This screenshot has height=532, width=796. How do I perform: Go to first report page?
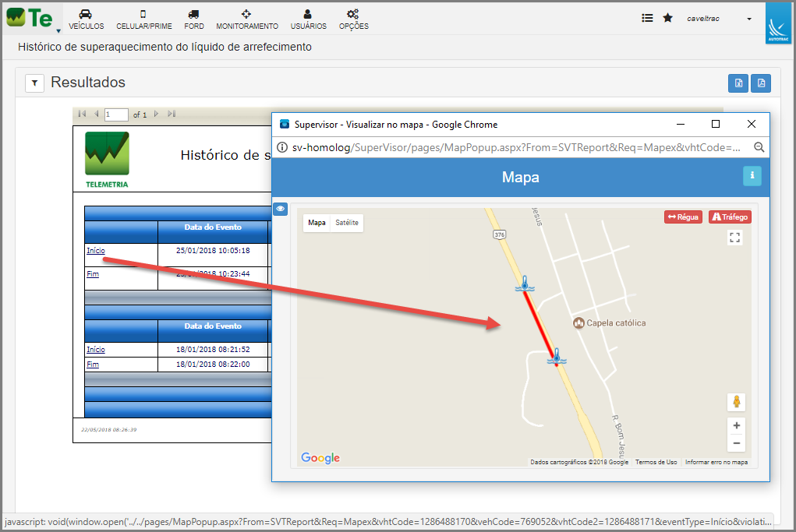point(82,114)
